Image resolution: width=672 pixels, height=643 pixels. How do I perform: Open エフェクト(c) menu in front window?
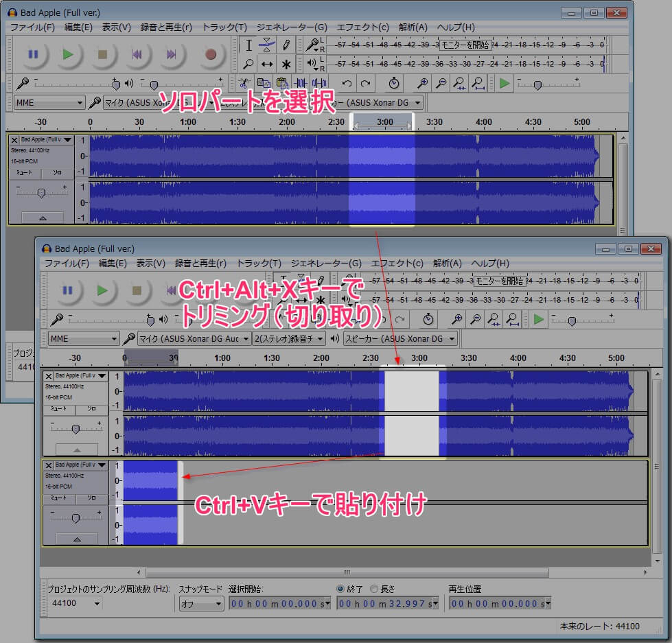pyautogui.click(x=397, y=263)
